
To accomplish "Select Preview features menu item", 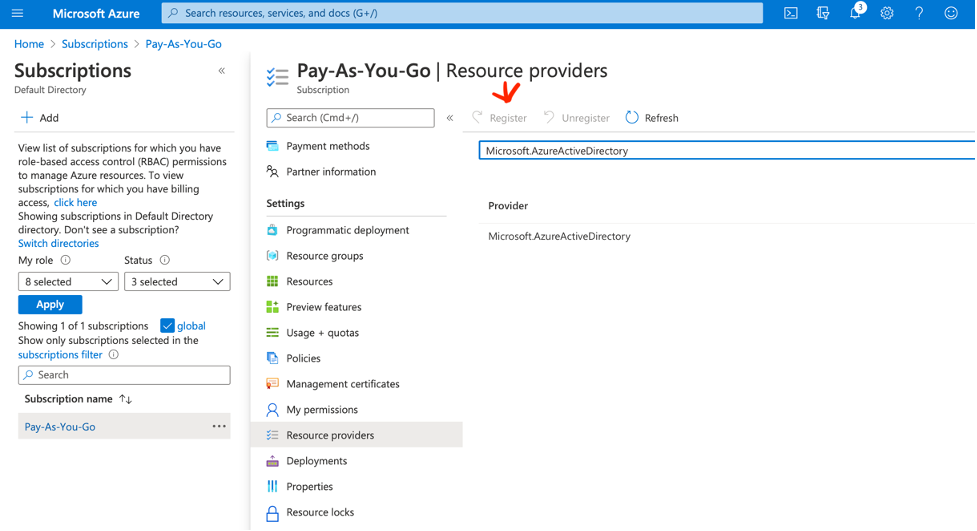I will [x=323, y=307].
